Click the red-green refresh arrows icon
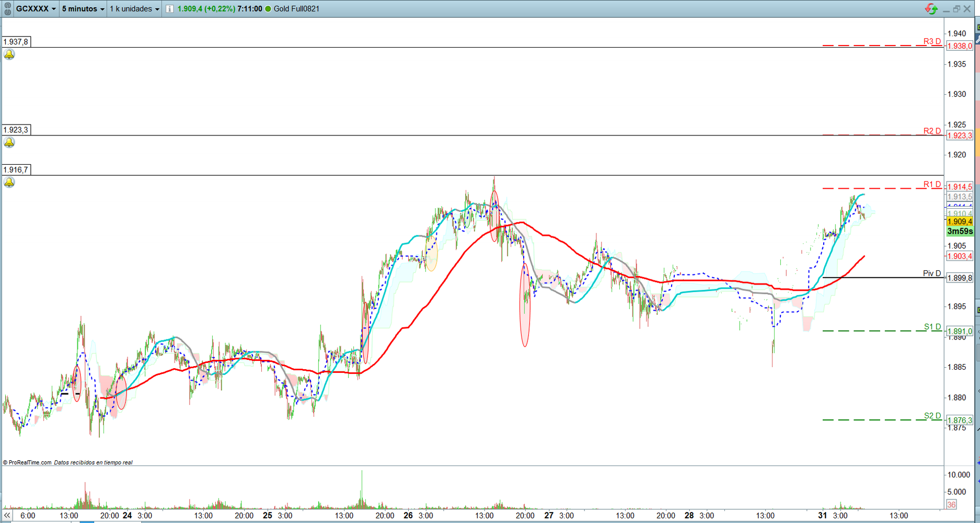The image size is (980, 523). pos(931,8)
